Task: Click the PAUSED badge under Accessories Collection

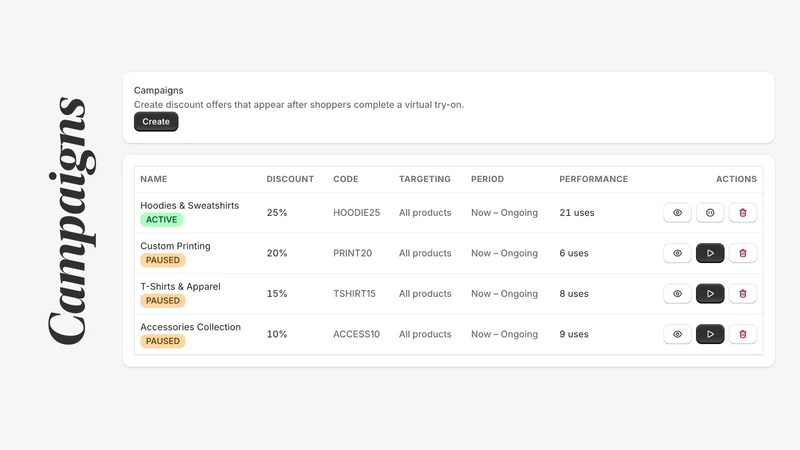Action: coord(163,341)
